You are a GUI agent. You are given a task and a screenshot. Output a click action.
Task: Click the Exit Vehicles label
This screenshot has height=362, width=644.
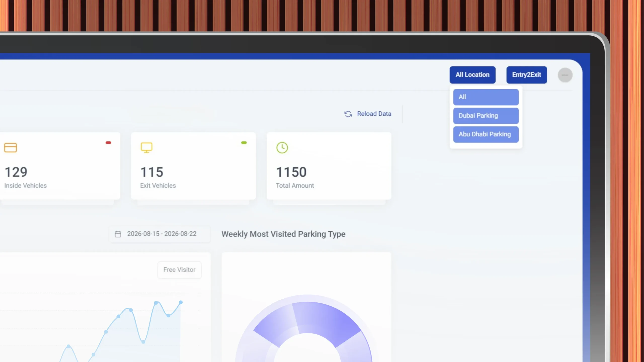(158, 186)
